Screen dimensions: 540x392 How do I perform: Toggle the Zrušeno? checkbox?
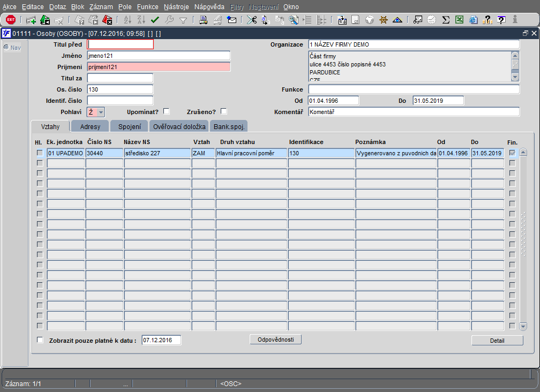pyautogui.click(x=223, y=111)
